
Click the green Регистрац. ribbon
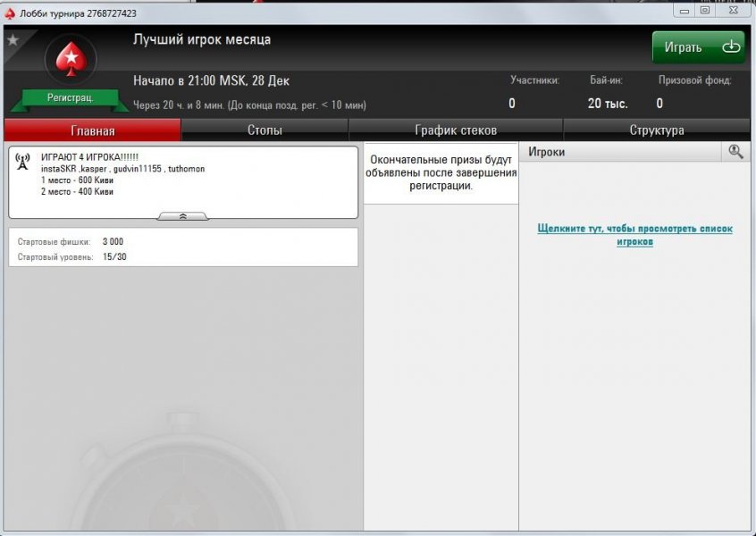click(70, 96)
